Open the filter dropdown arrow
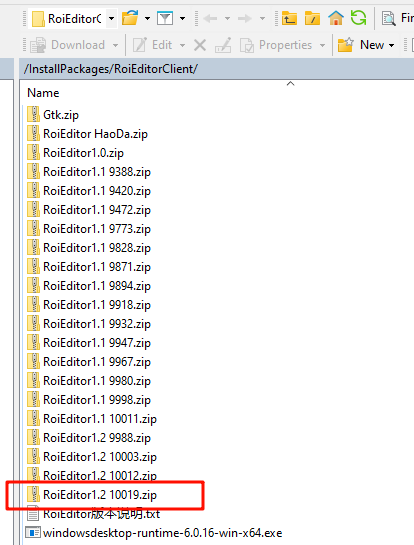Screen dimensions: 414x545 pos(182,18)
